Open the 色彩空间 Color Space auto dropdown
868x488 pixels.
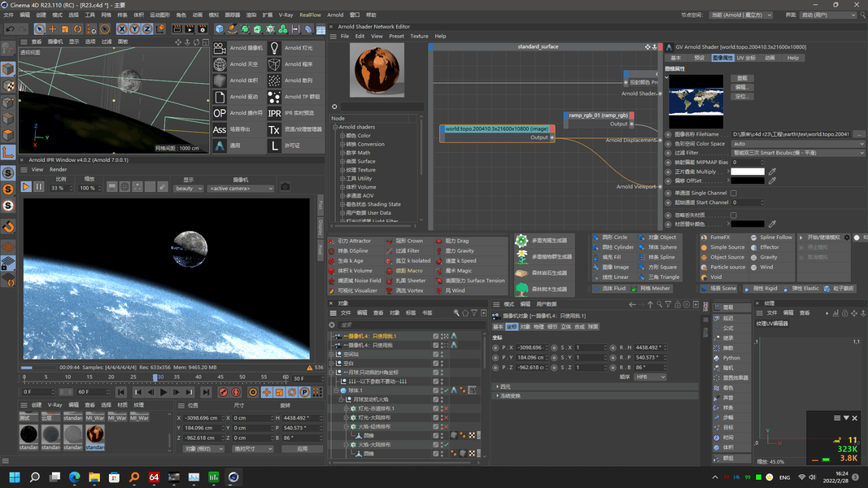point(798,143)
